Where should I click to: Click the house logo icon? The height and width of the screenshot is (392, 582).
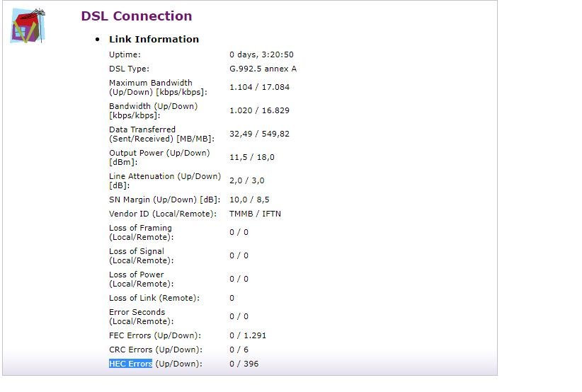[28, 25]
